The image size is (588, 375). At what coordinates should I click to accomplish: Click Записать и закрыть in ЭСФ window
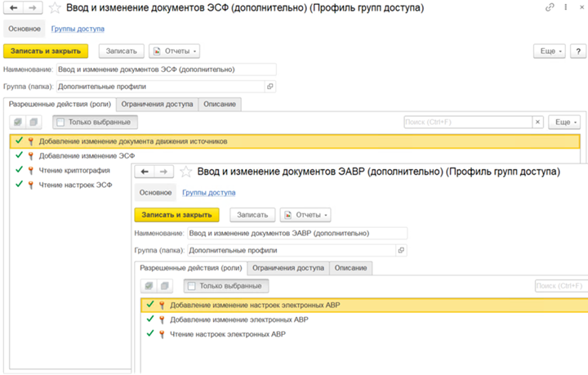[46, 51]
